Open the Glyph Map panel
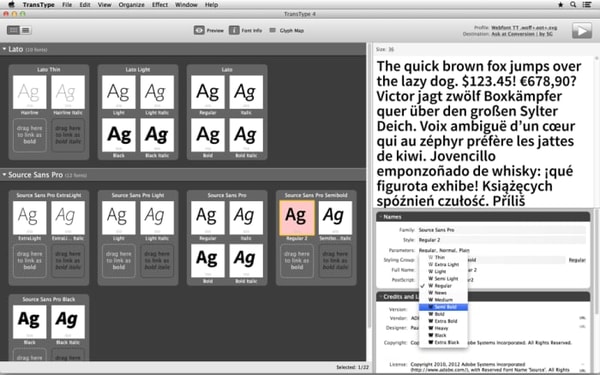 click(287, 30)
